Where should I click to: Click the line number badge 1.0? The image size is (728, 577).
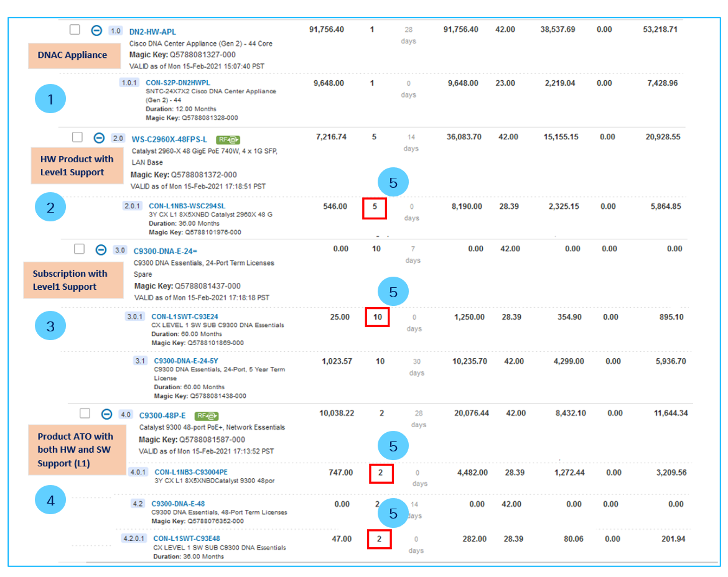pos(115,31)
